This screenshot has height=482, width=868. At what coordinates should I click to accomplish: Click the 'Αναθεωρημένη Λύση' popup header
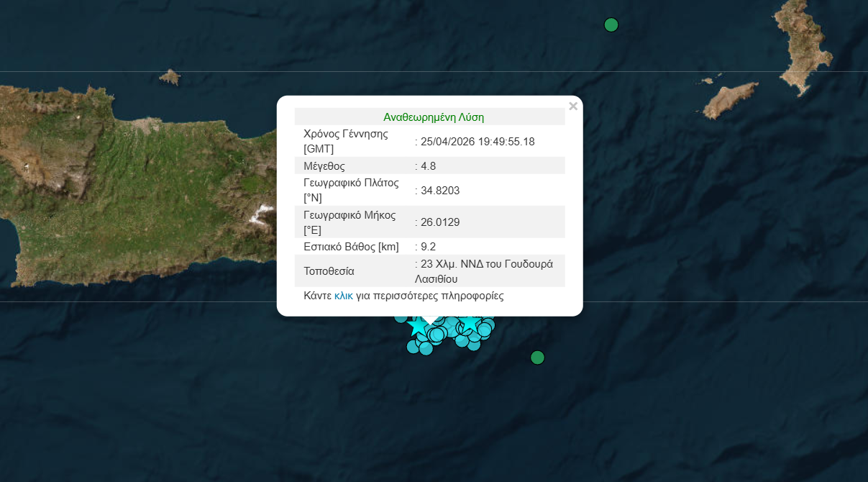click(x=433, y=117)
